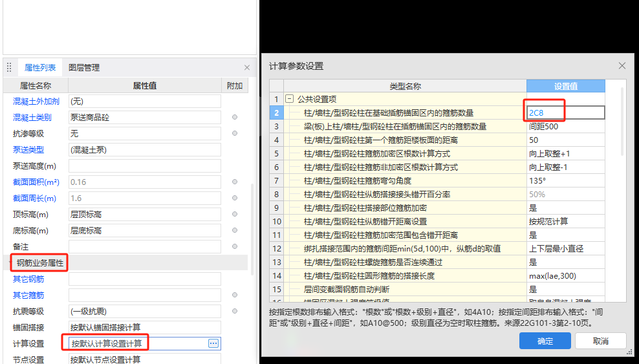Select the 向上取整-1 setting value

point(566,167)
